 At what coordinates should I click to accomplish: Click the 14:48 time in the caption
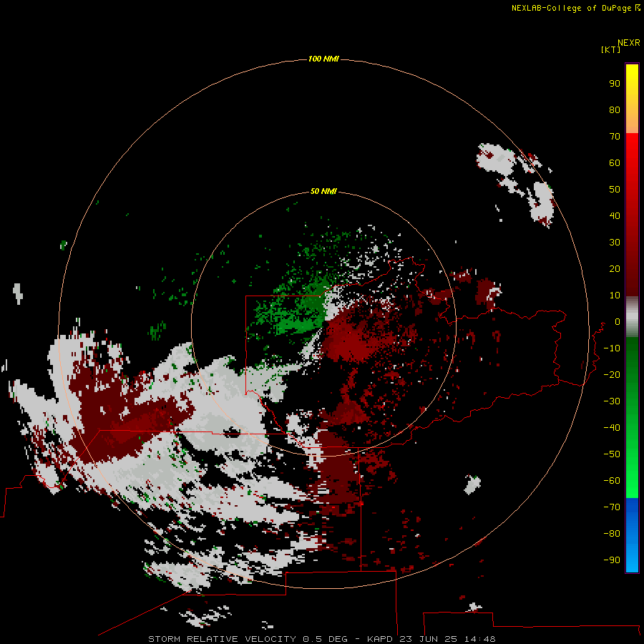[x=480, y=639]
